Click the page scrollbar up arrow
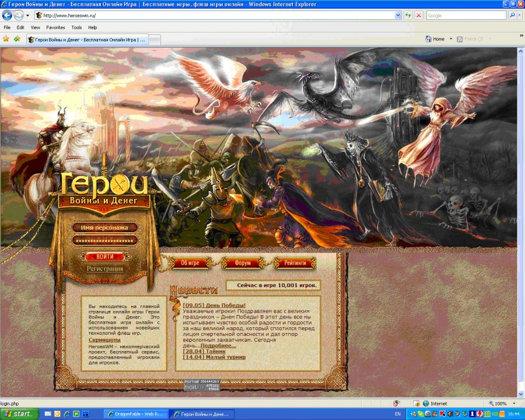 pos(521,51)
